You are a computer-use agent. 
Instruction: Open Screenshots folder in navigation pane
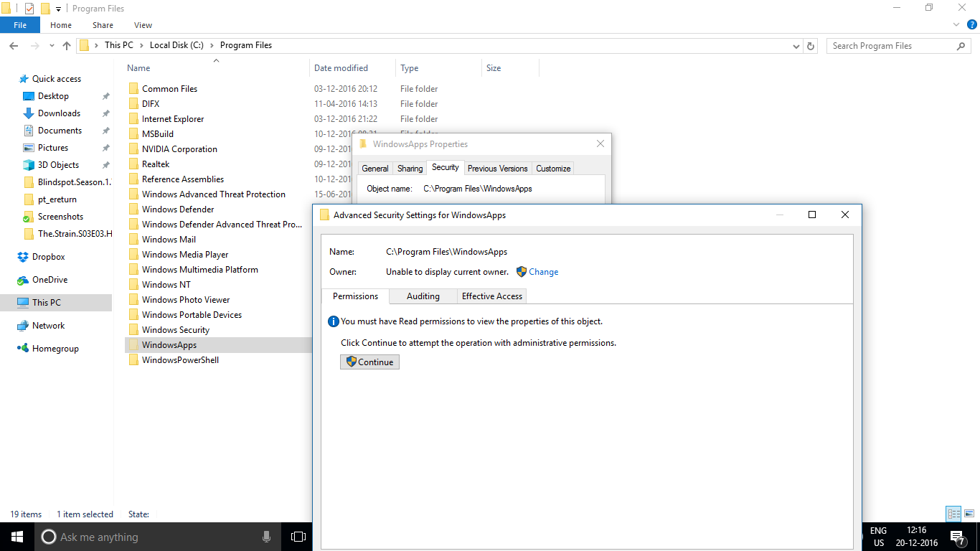[x=60, y=217]
